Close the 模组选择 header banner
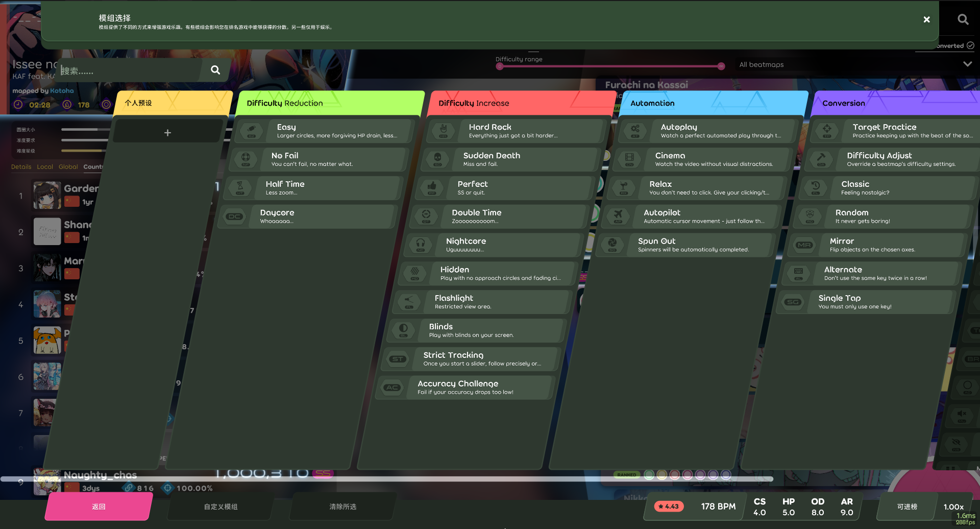The image size is (980, 529). coord(926,19)
